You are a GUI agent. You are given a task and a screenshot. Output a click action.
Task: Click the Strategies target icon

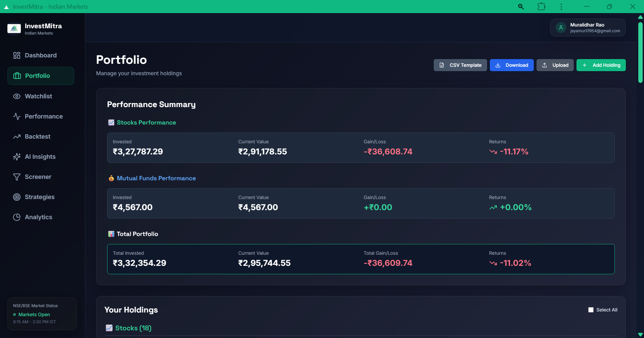17,197
